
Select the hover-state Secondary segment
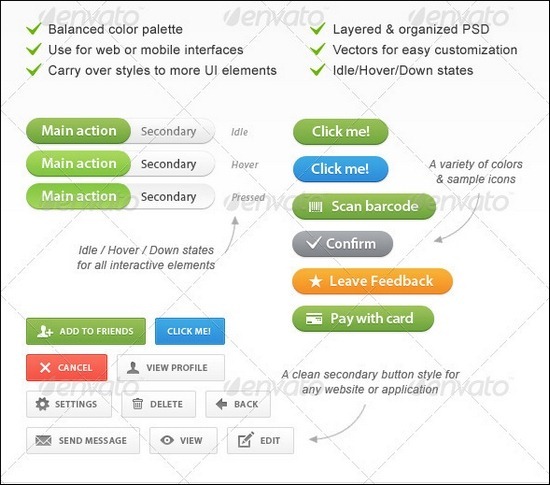coord(172,164)
